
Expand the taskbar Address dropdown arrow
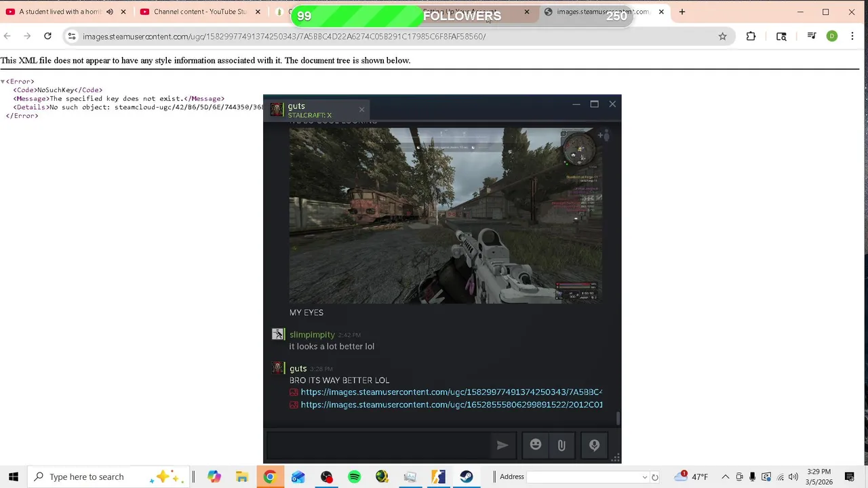[644, 477]
